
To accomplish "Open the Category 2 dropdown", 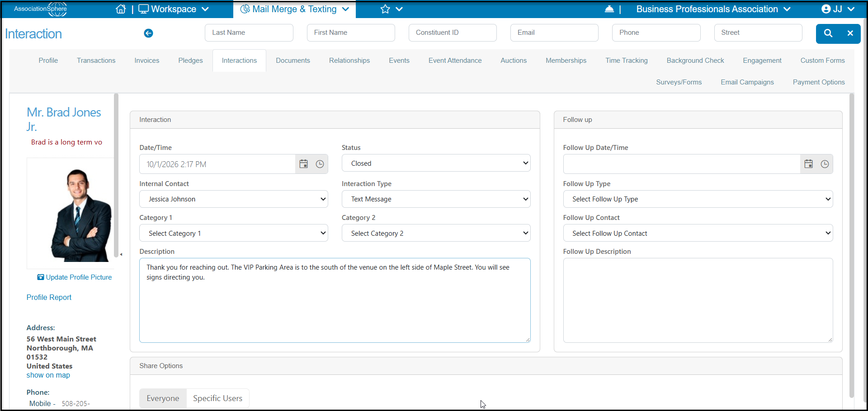I will pyautogui.click(x=436, y=233).
